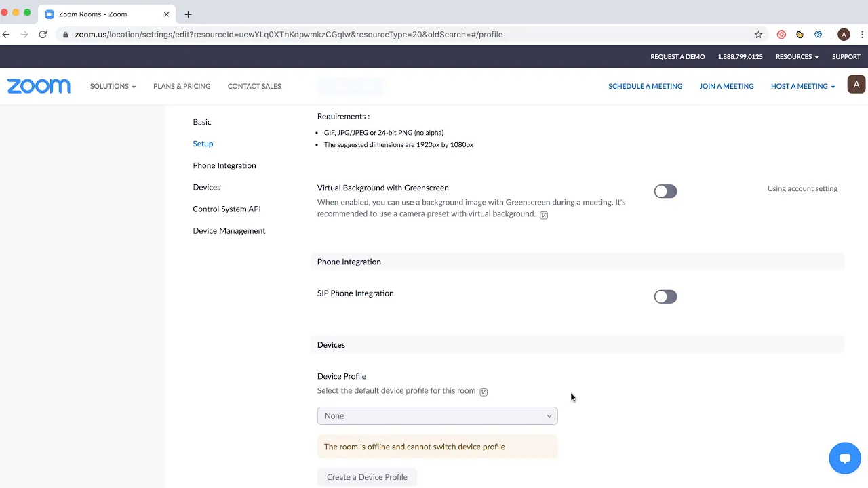This screenshot has width=868, height=488.
Task: Open a new browser tab with plus
Action: [x=188, y=14]
